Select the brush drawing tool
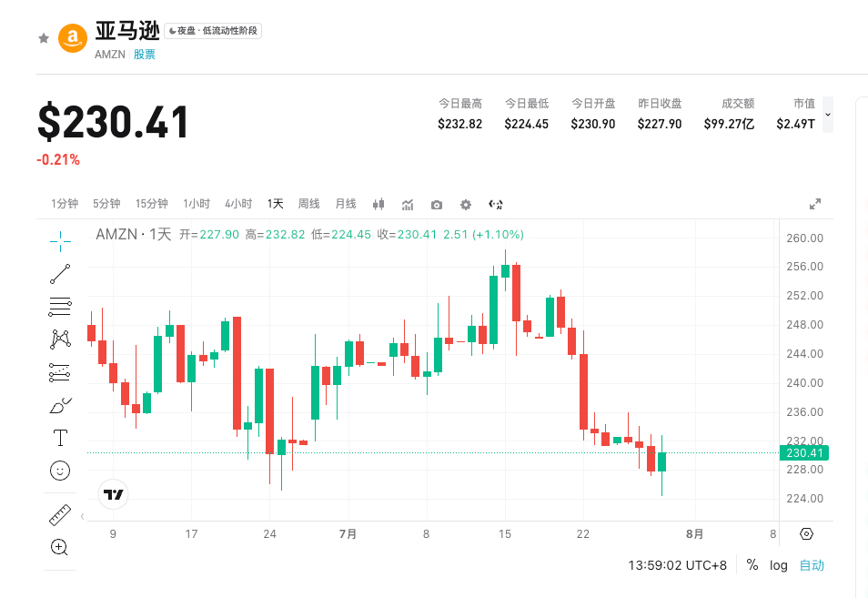The width and height of the screenshot is (868, 598). [x=60, y=405]
